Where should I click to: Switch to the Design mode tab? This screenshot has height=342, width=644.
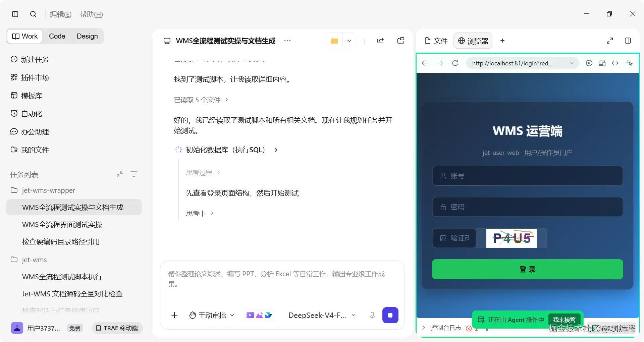[87, 36]
